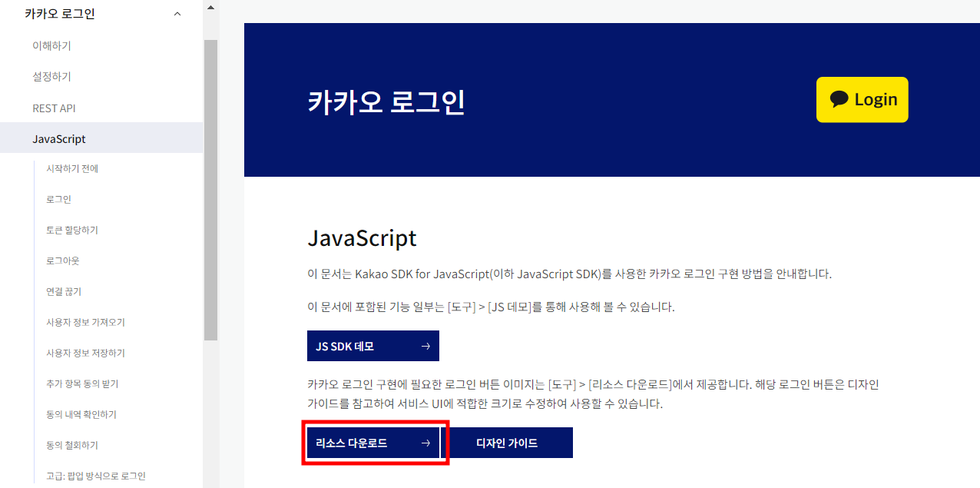Click the sidebar scrollbar up arrow
The height and width of the screenshot is (488, 980).
click(x=210, y=7)
